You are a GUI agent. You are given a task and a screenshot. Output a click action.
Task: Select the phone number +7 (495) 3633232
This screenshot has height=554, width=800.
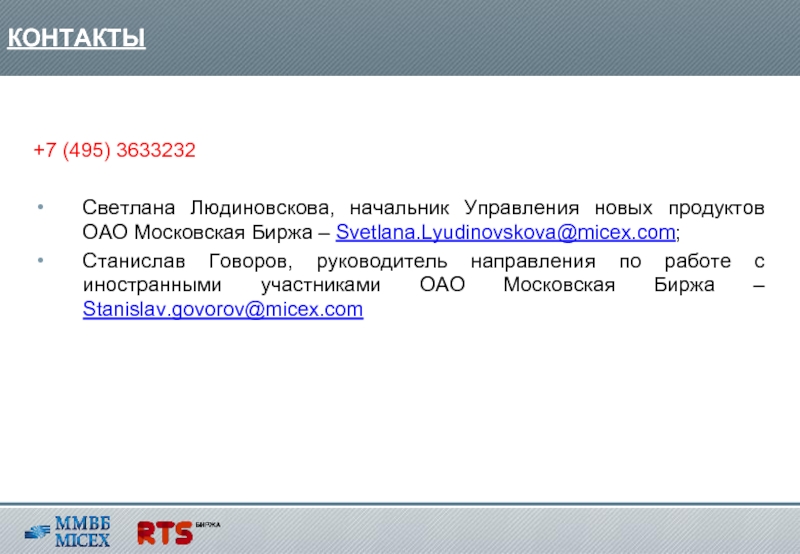pos(114,150)
